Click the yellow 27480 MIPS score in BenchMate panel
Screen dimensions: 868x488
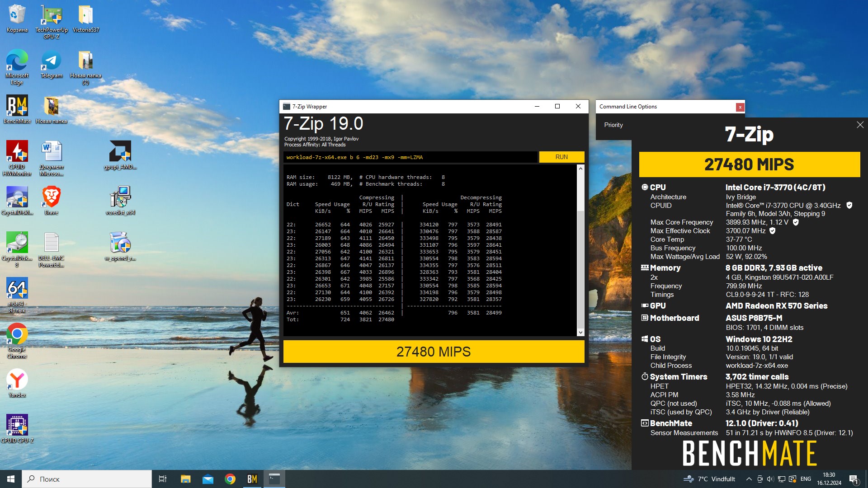click(x=749, y=164)
